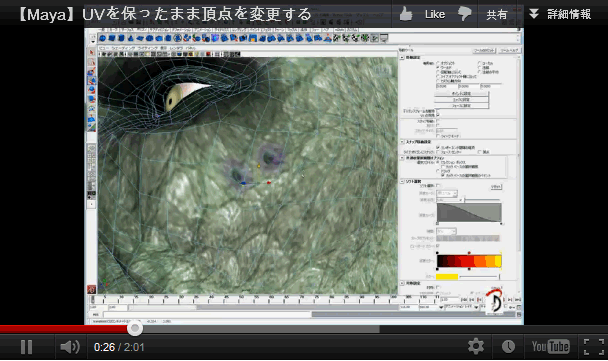Collapse the topmost move settings section
This screenshot has width=608, height=361.
click(402, 57)
